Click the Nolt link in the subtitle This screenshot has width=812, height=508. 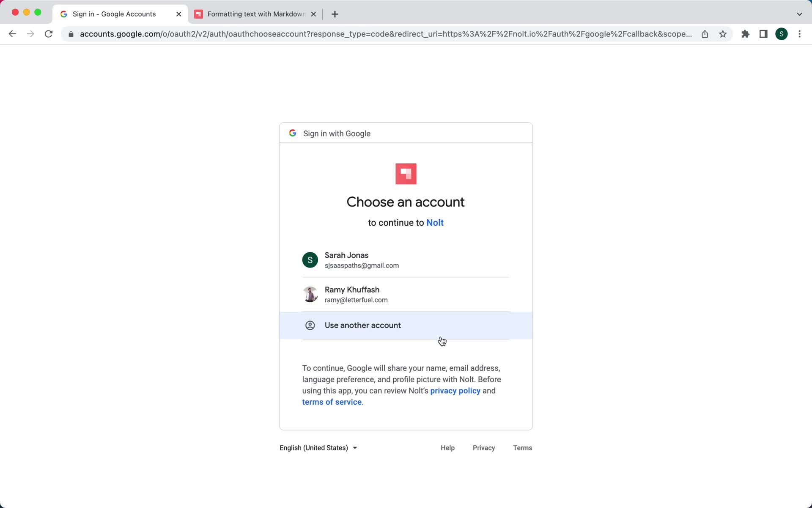[435, 223]
